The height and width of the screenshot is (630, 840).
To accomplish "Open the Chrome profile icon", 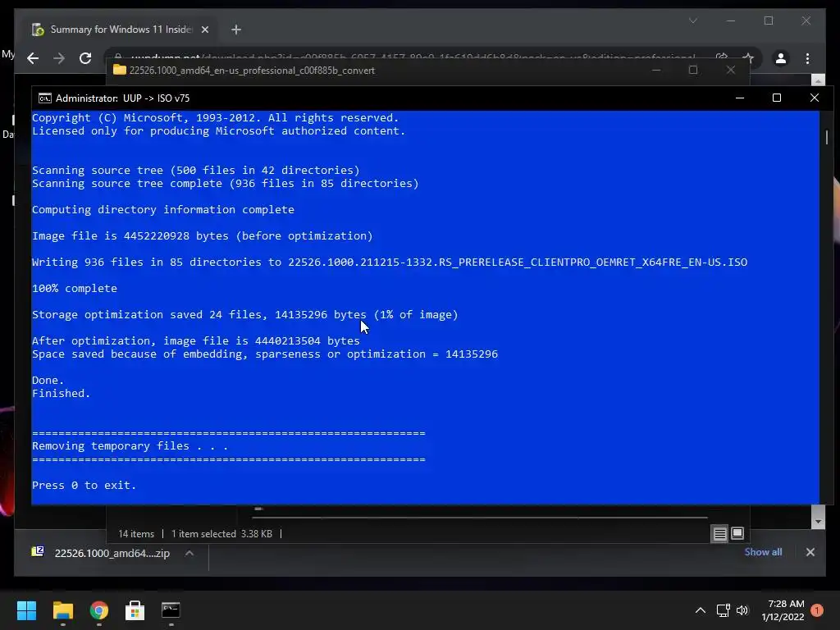I will coord(781,58).
